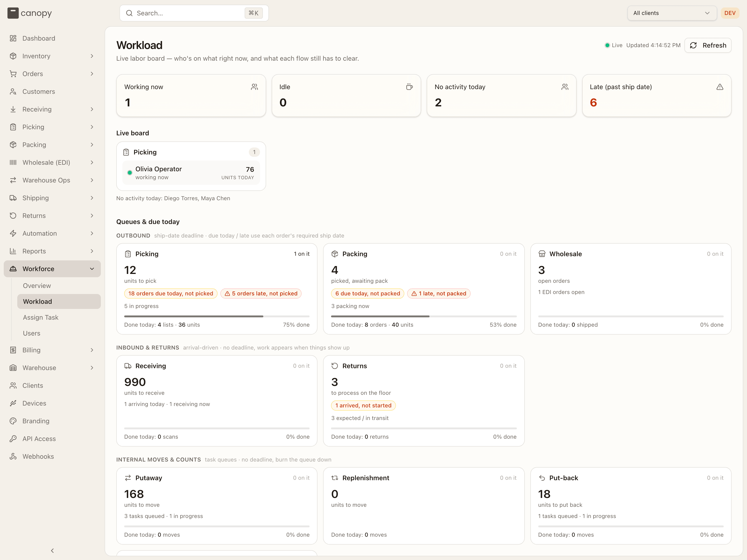The width and height of the screenshot is (747, 560).
Task: Click the Packing queue box icon
Action: [x=335, y=254]
